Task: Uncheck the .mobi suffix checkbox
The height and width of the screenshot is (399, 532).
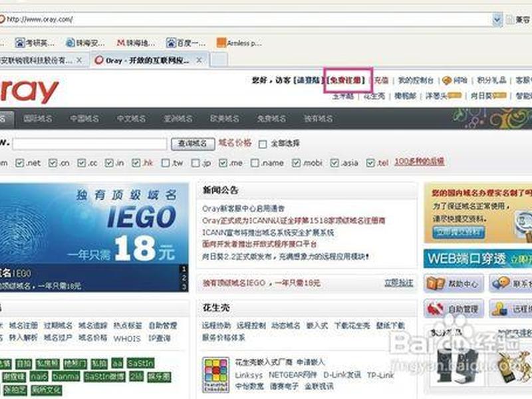Action: [x=296, y=163]
